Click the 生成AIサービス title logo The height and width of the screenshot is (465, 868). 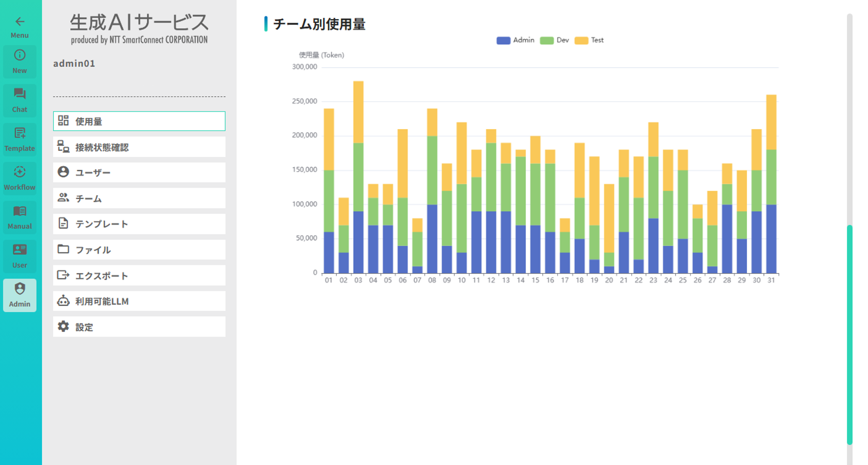139,22
